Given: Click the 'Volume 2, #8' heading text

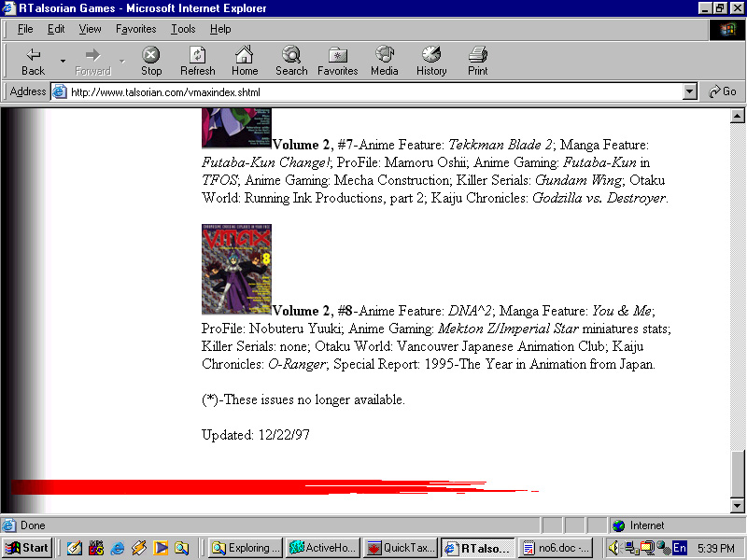Looking at the screenshot, I should point(313,311).
